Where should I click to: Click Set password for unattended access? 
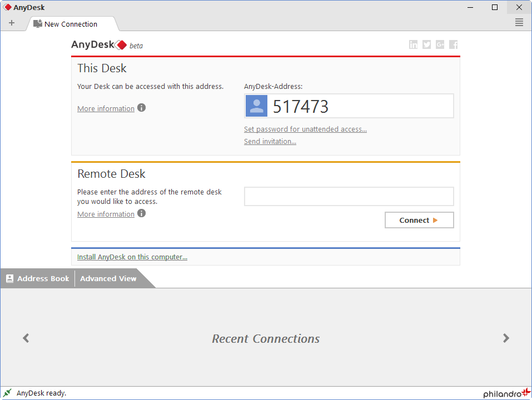pyautogui.click(x=305, y=129)
